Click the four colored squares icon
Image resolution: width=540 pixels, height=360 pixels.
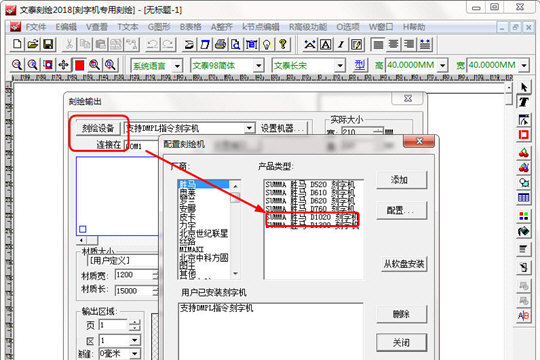pos(524,216)
